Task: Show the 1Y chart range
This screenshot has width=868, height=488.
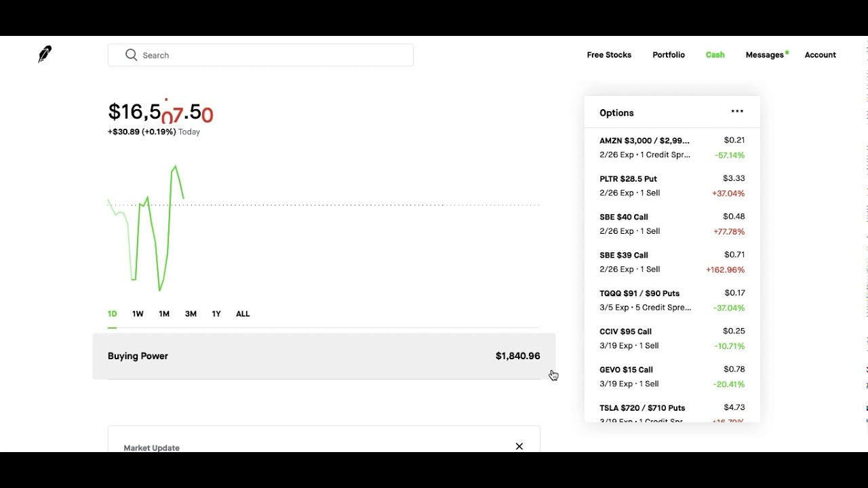Action: pyautogui.click(x=216, y=314)
